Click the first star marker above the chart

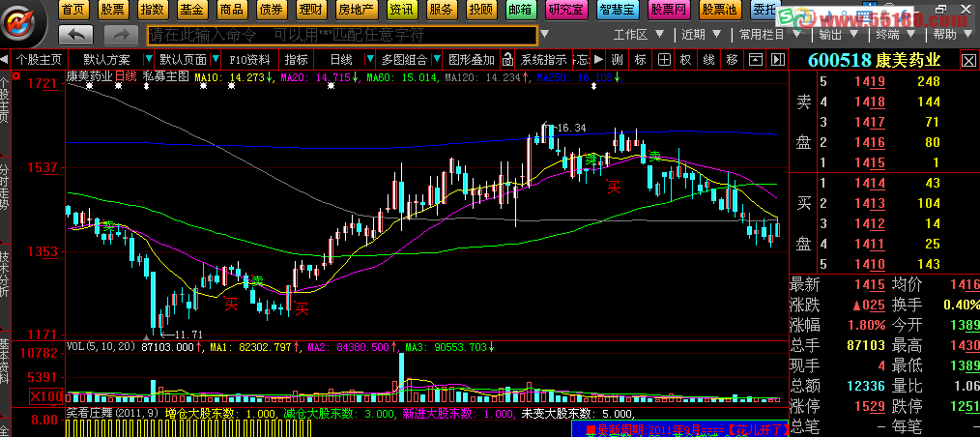coord(89,86)
